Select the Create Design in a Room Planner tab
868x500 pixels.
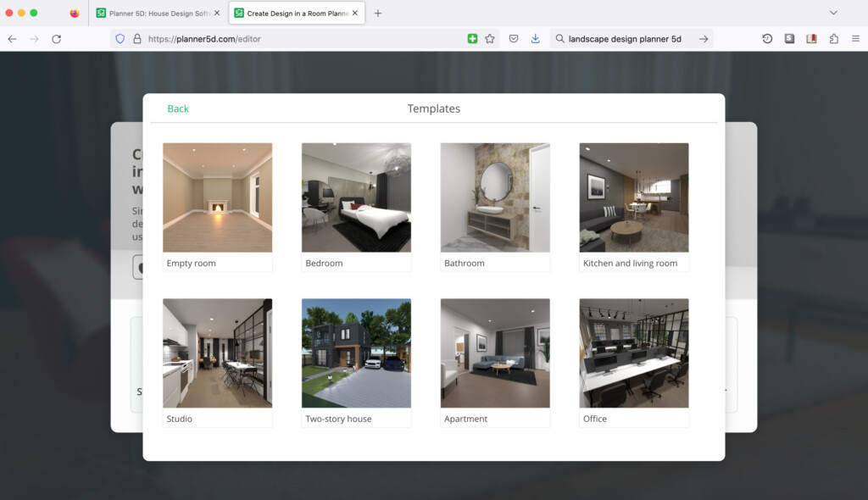click(298, 14)
